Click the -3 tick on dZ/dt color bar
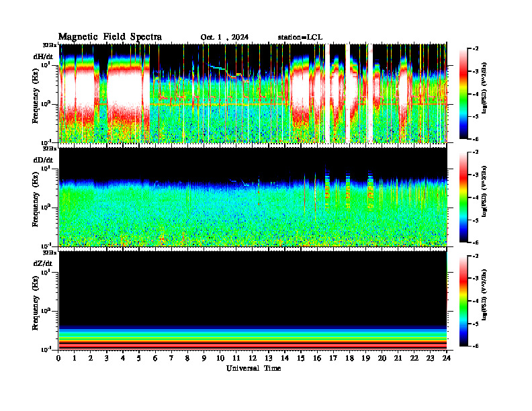 point(476,279)
